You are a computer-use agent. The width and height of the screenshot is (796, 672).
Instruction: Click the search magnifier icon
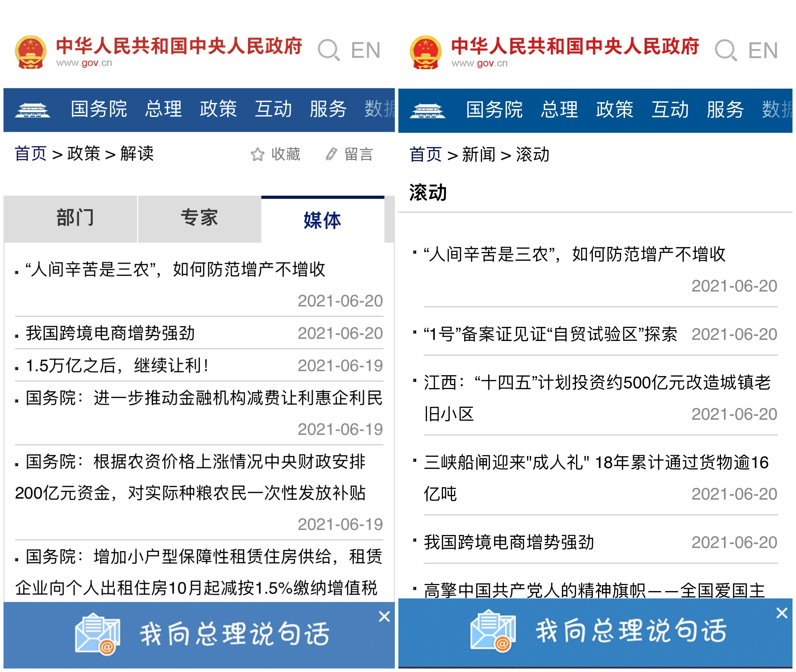coord(328,49)
